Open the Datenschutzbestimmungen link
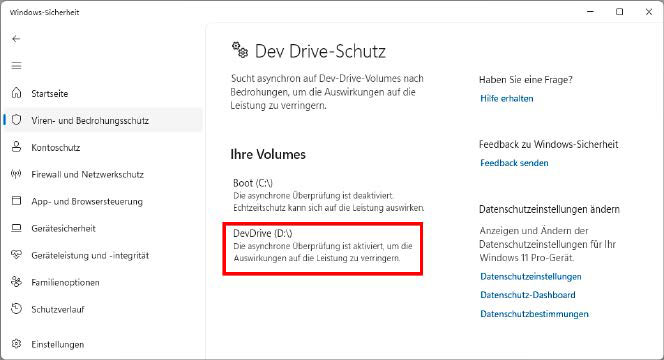The image size is (664, 360). [534, 314]
